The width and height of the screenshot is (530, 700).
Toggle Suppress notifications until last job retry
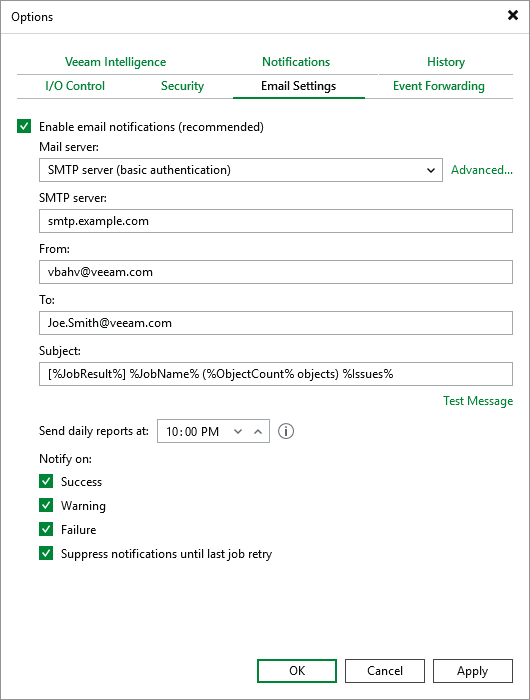click(x=46, y=554)
